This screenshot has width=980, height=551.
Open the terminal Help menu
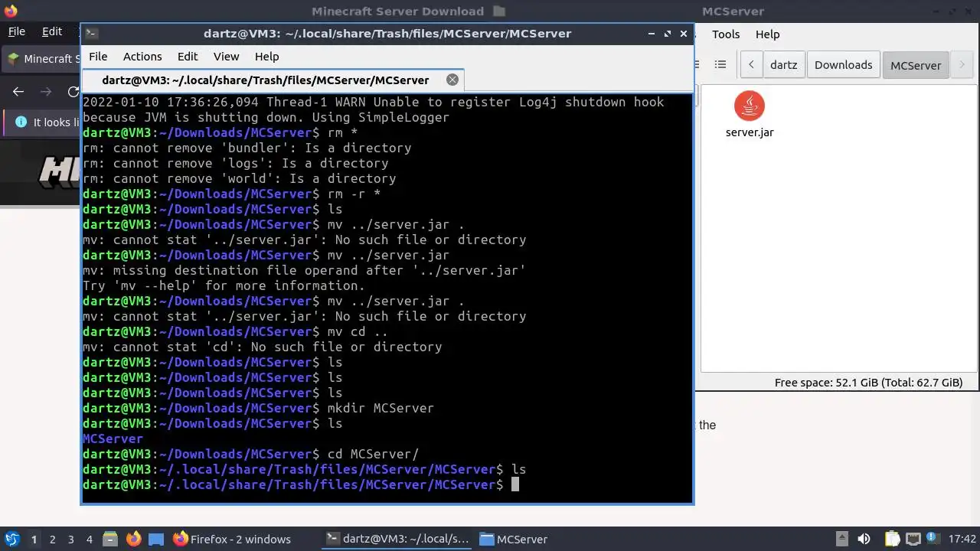point(267,57)
